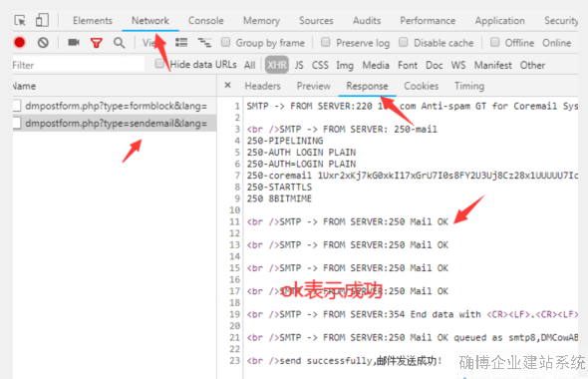588x379 pixels.
Task: Open the Memory tab
Action: click(x=261, y=21)
